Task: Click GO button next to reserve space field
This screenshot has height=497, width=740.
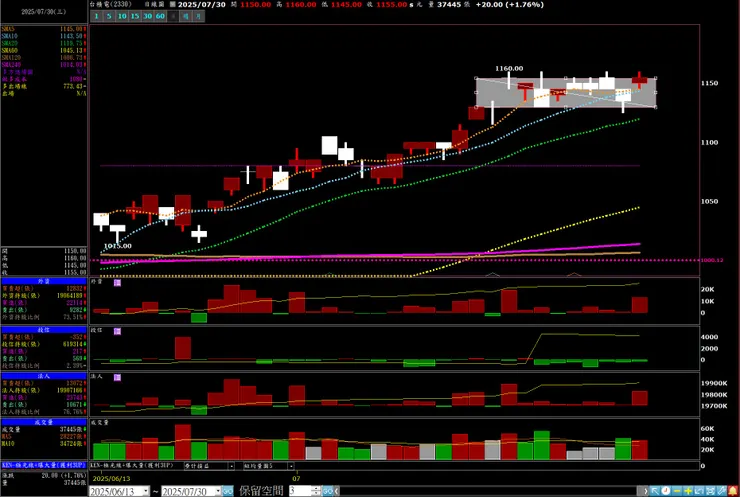Action: [328, 491]
